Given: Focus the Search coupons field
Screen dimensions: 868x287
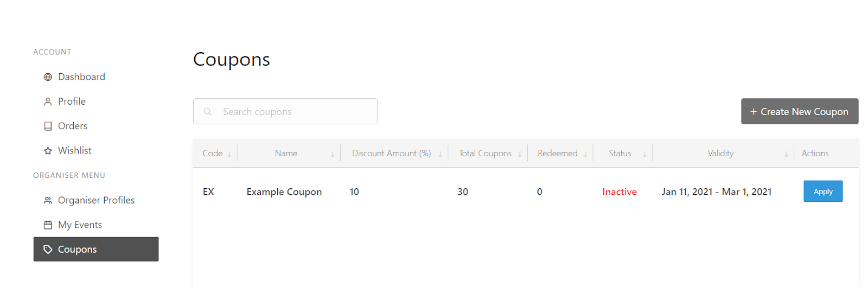Looking at the screenshot, I should [x=285, y=111].
